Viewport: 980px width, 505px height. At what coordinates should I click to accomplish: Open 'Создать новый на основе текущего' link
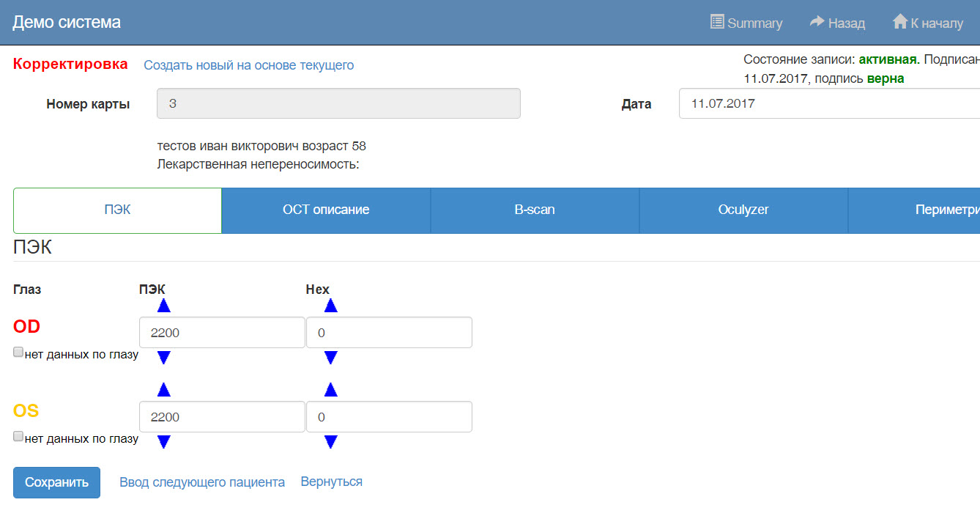point(248,65)
